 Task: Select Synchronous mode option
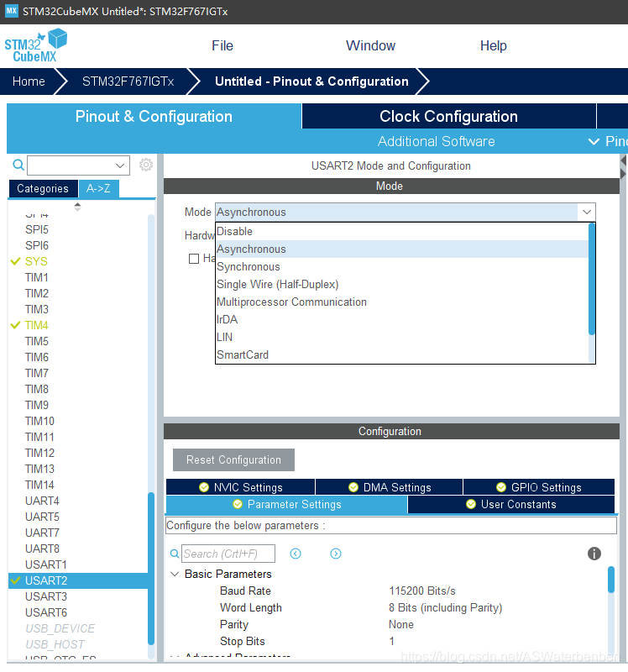pyautogui.click(x=402, y=266)
